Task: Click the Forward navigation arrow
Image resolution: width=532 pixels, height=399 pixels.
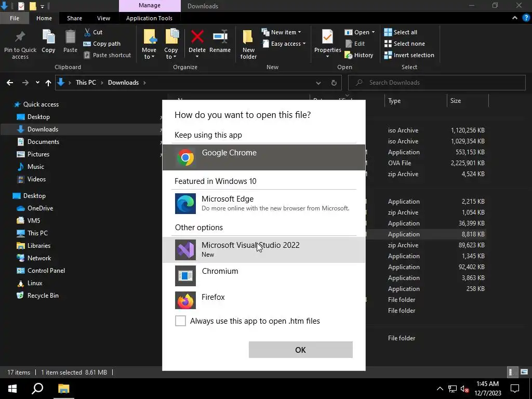Action: (25, 83)
